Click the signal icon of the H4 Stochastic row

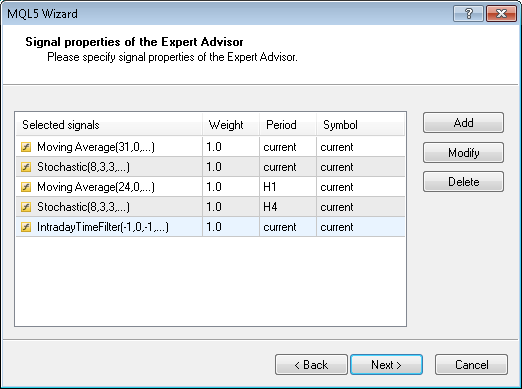coord(26,207)
